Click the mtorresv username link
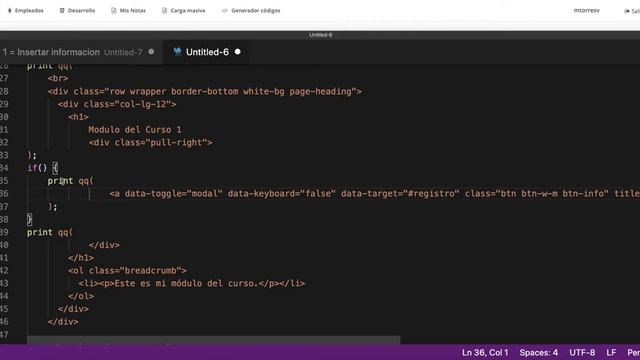The image size is (640, 360). (587, 11)
